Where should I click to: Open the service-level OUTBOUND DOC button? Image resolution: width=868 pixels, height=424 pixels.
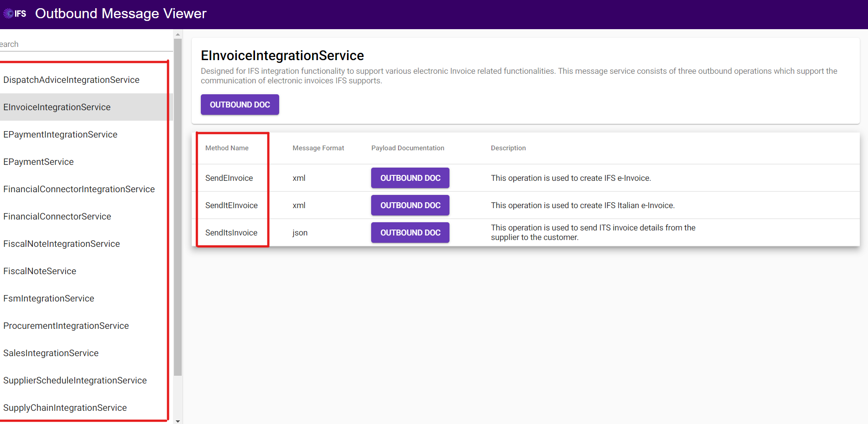pyautogui.click(x=240, y=105)
